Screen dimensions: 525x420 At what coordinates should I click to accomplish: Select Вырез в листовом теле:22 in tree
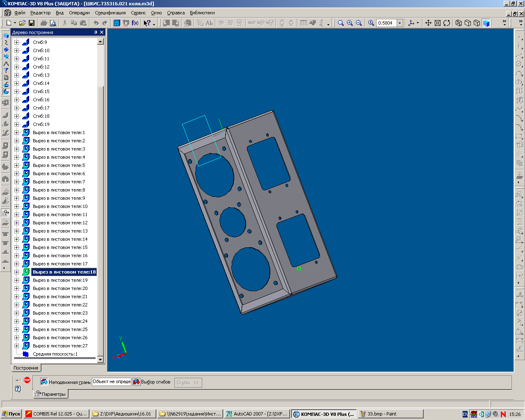point(60,305)
